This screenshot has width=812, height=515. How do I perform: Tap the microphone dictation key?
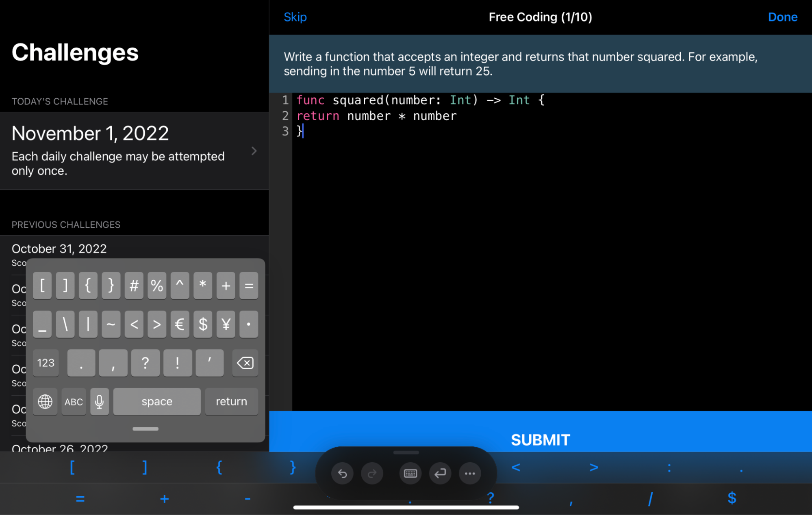point(99,402)
